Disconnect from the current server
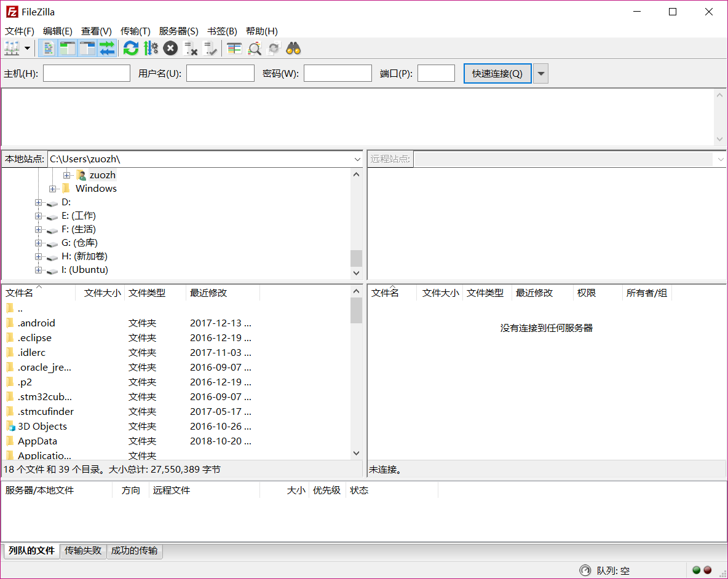 [191, 48]
